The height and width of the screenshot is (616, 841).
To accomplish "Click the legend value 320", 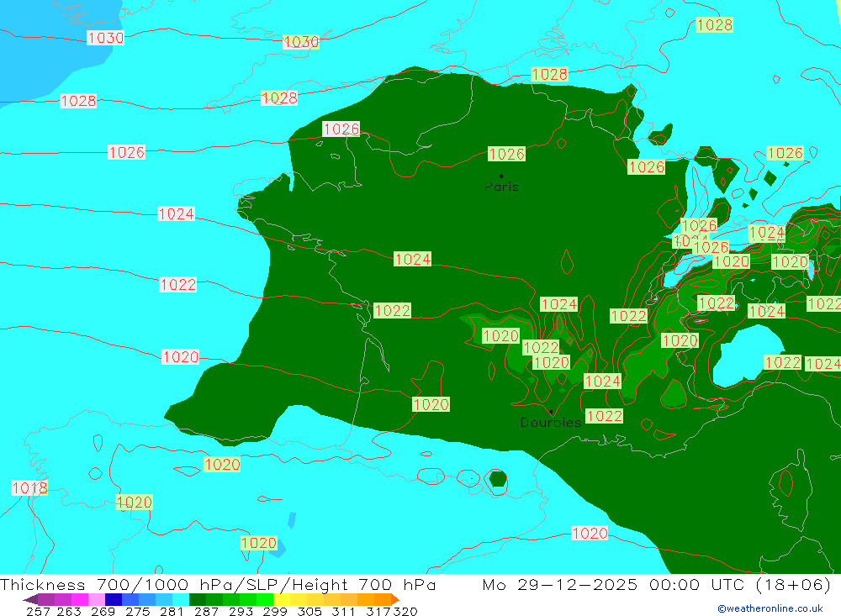I will (405, 611).
